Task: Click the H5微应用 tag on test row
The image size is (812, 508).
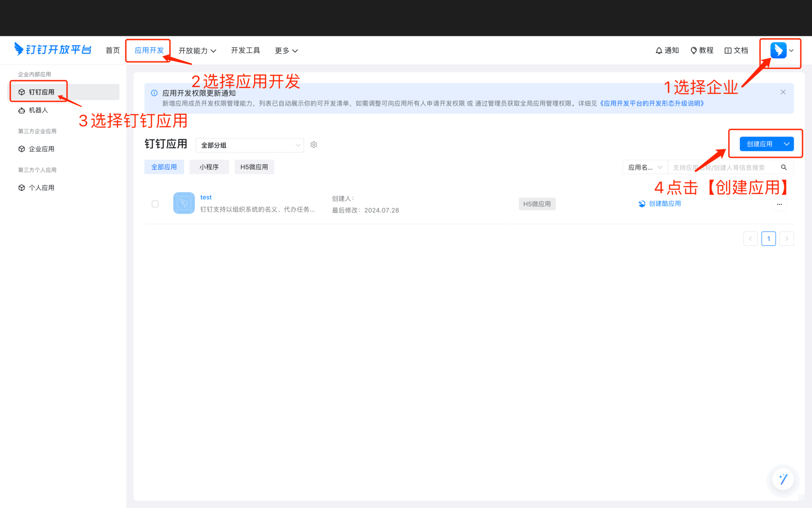Action: click(537, 204)
